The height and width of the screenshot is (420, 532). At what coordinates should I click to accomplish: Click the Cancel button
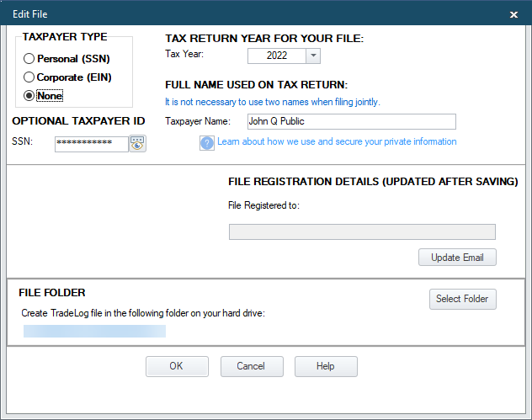[x=252, y=366]
